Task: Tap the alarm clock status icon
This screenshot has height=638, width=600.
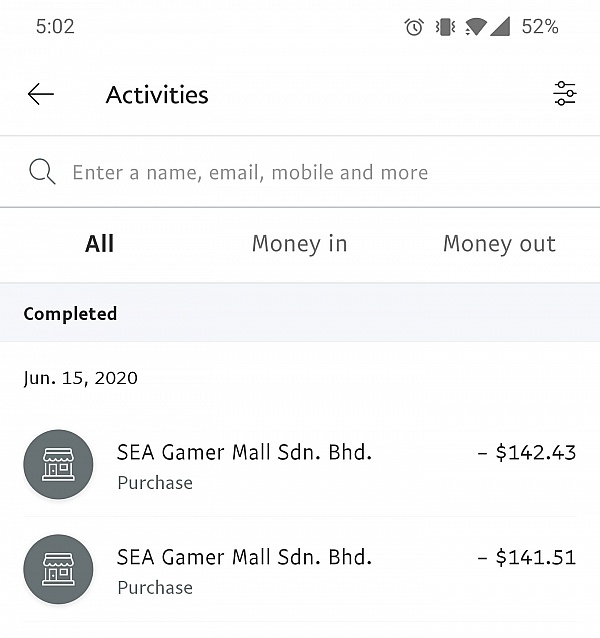Action: [x=414, y=27]
